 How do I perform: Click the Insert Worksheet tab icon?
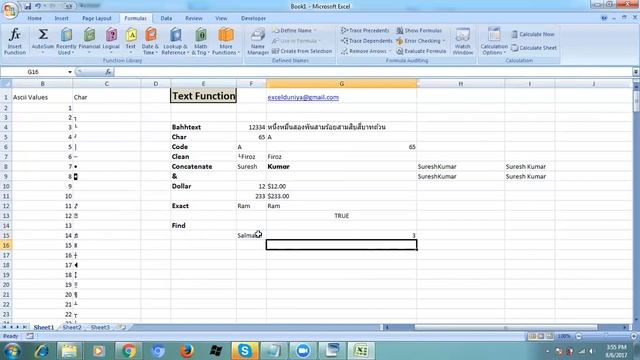(x=122, y=327)
